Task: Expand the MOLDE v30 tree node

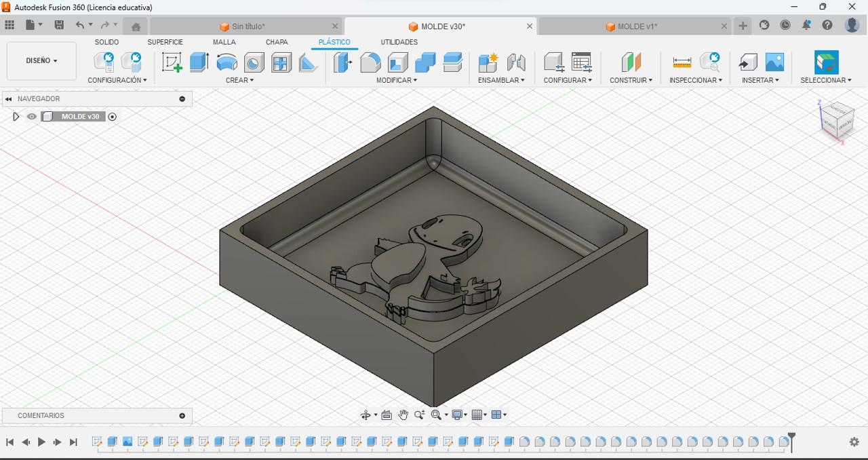Action: pos(16,117)
